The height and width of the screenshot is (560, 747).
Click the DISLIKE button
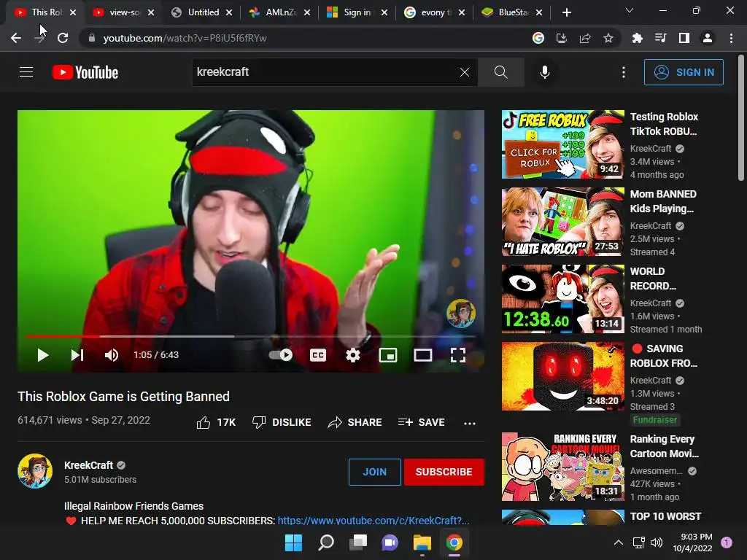282,422
